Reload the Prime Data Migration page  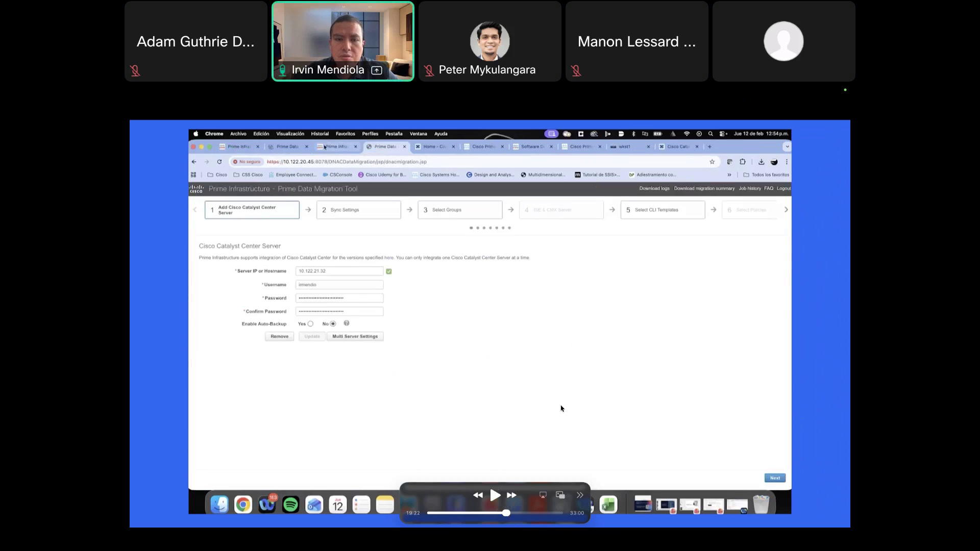[x=219, y=162]
